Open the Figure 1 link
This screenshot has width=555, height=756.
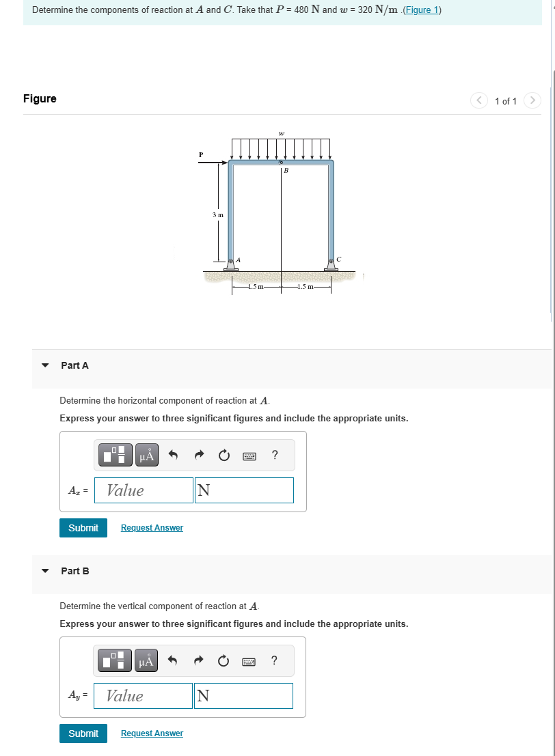(422, 10)
